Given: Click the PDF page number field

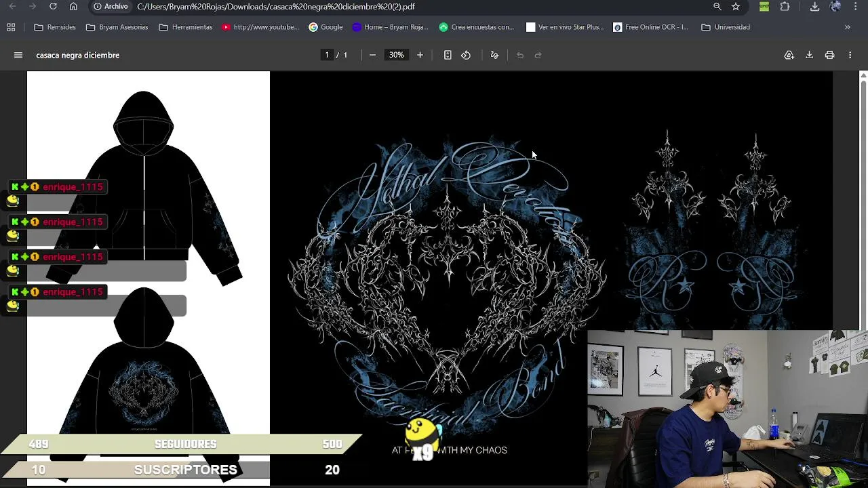Looking at the screenshot, I should 327,55.
